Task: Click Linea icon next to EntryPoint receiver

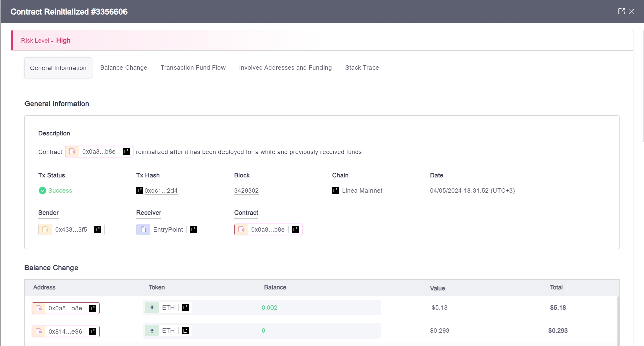Action: point(193,229)
